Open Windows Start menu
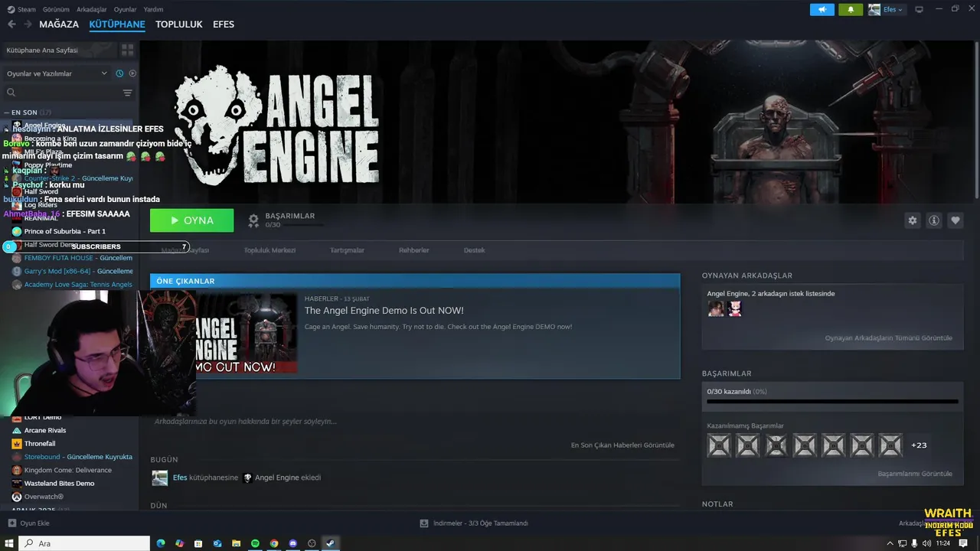This screenshot has width=980, height=551. coord(9,543)
